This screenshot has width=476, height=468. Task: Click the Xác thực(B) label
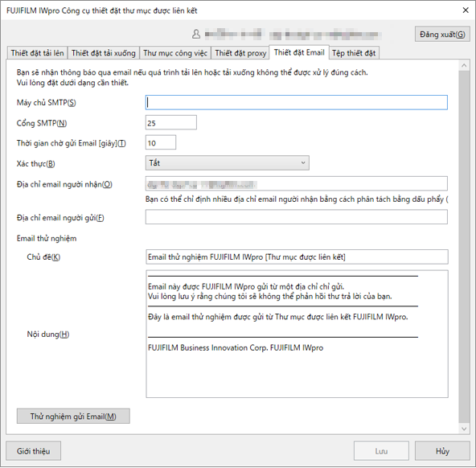click(x=35, y=163)
